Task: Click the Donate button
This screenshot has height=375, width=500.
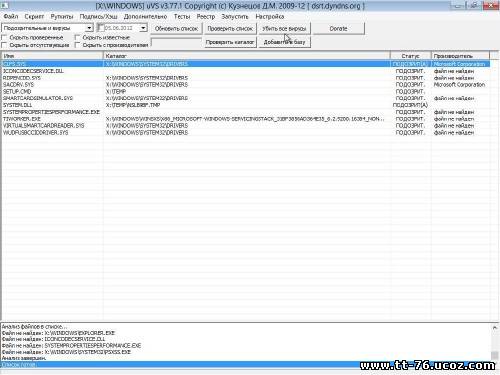Action: pyautogui.click(x=338, y=29)
